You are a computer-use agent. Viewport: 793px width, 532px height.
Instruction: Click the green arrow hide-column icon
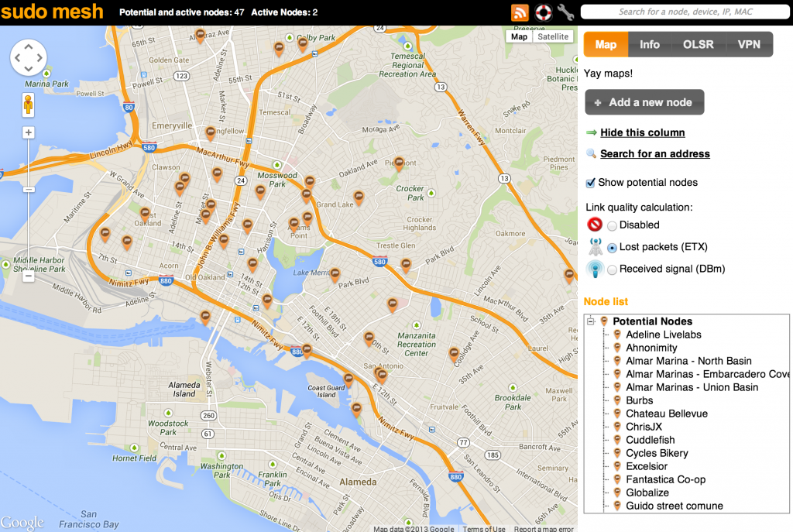pos(591,132)
